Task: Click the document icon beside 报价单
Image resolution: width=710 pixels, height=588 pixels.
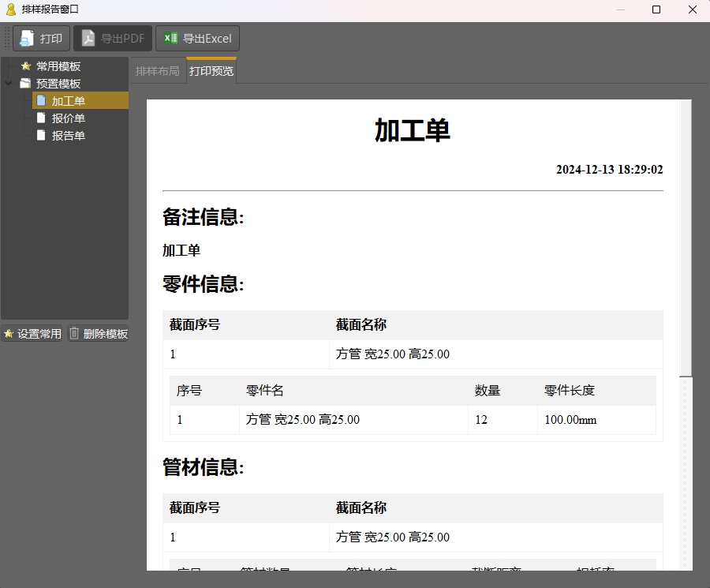Action: pyautogui.click(x=41, y=118)
